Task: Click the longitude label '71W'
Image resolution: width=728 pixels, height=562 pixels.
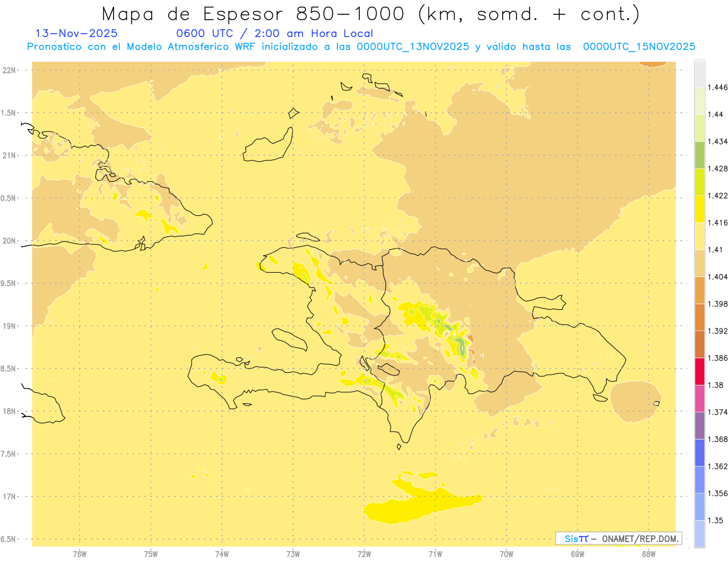Action: [435, 554]
